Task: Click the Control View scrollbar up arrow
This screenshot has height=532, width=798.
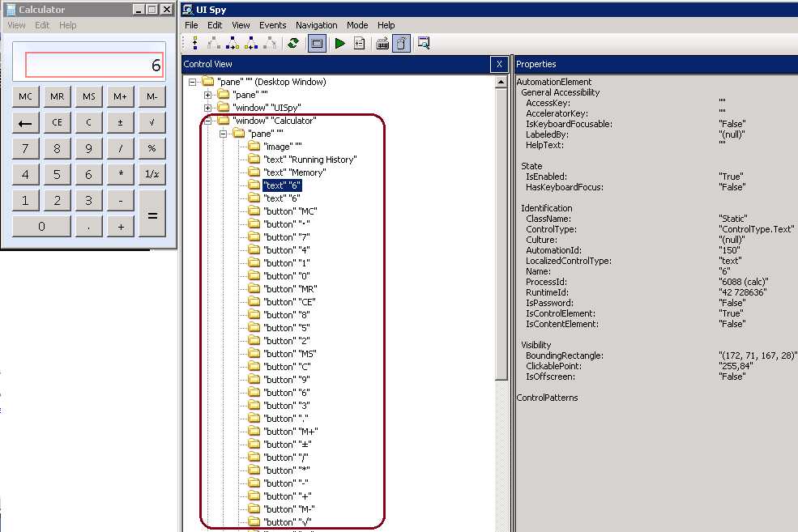Action: [x=501, y=82]
